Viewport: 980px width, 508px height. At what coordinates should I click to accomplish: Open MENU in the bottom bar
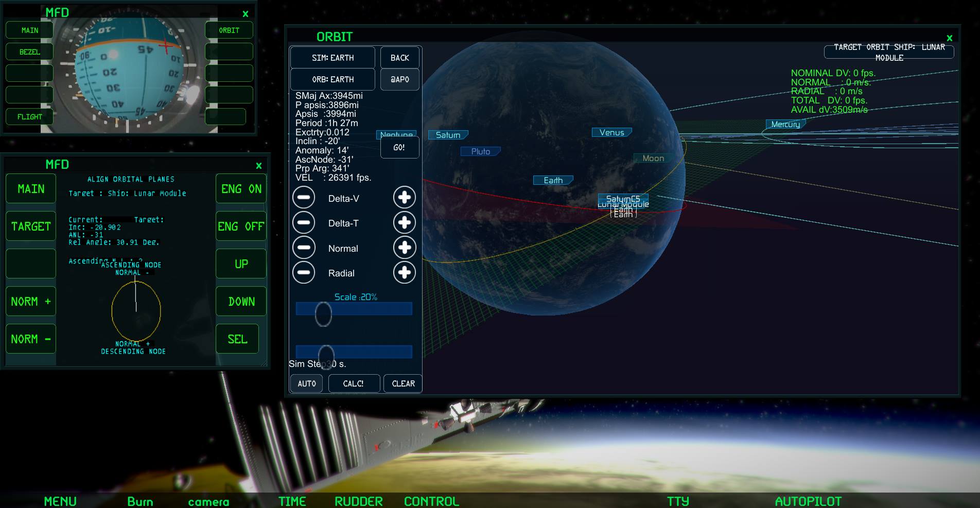pyautogui.click(x=60, y=501)
